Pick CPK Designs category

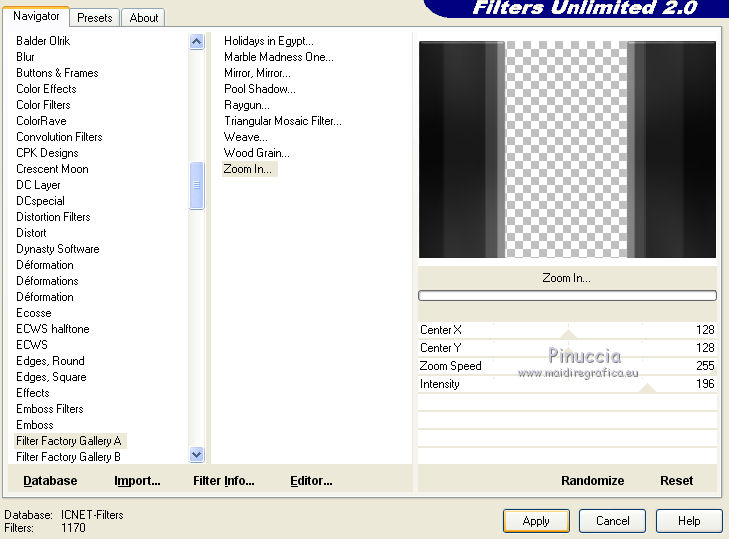pos(47,153)
